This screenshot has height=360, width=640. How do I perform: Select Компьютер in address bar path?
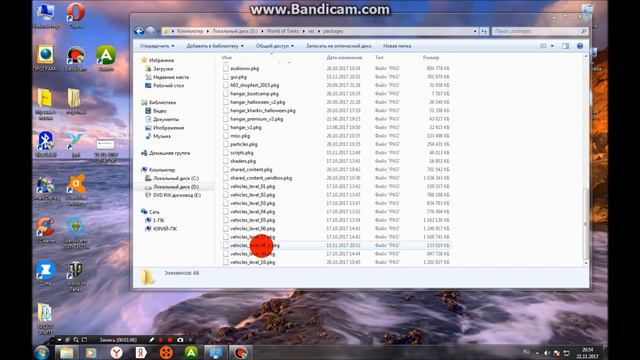(x=190, y=31)
